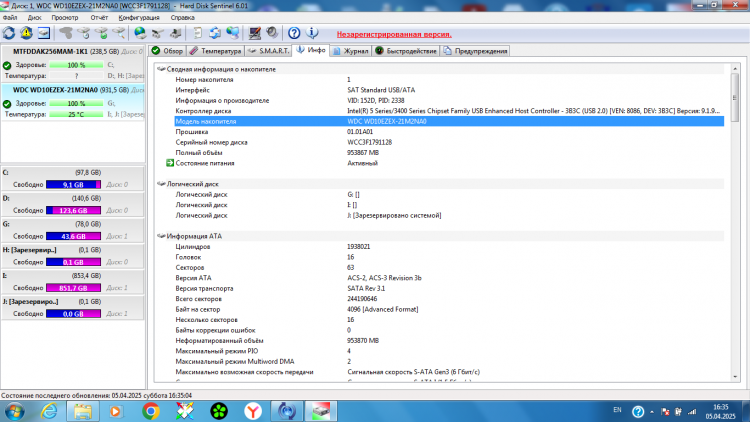Click the EN language indicator in the tray

tap(618, 410)
